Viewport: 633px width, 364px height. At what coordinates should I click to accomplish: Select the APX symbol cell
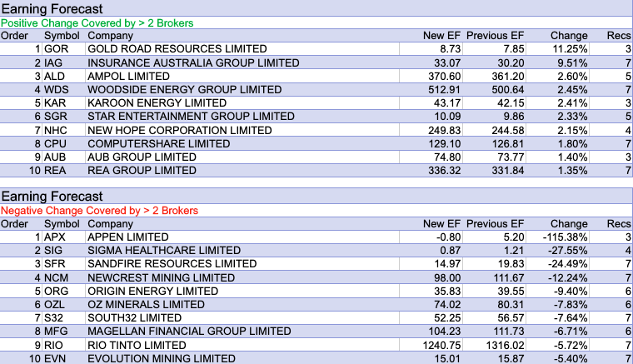click(55, 237)
